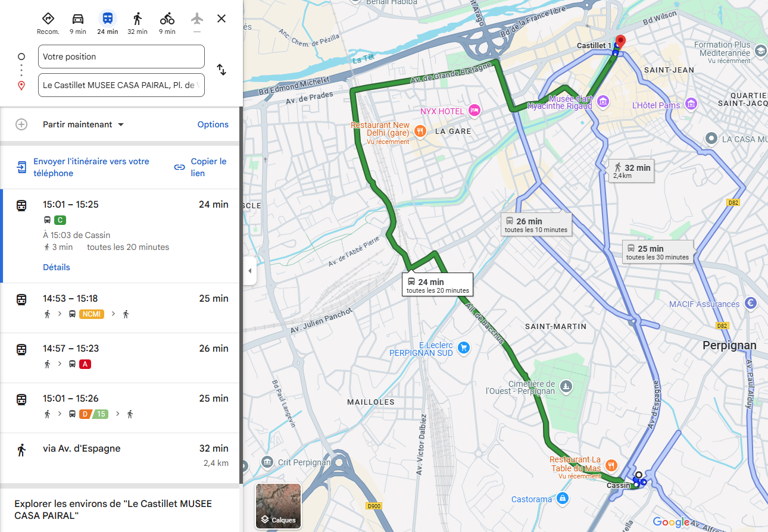Open Restaurant New Delhi (gare) marker

[x=420, y=130]
